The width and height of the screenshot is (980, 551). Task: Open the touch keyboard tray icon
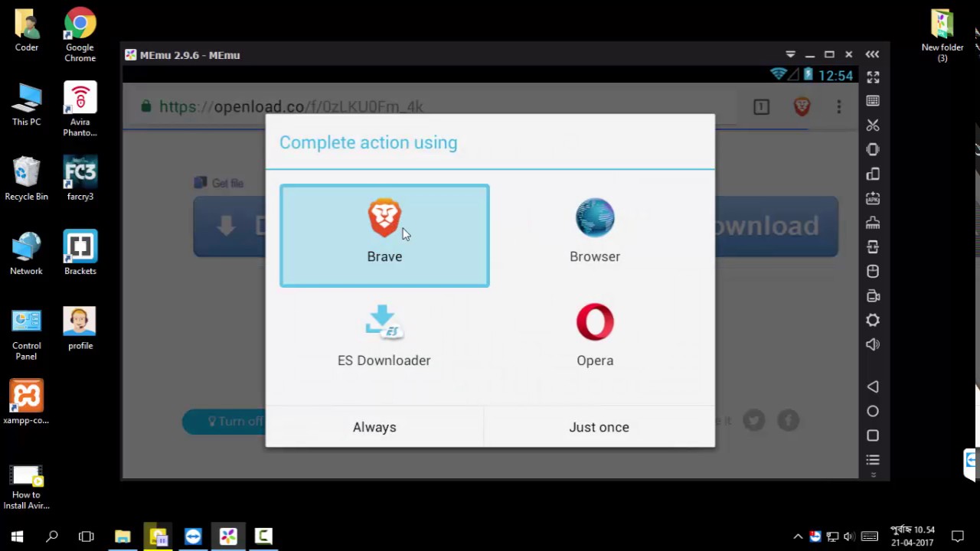click(x=869, y=536)
